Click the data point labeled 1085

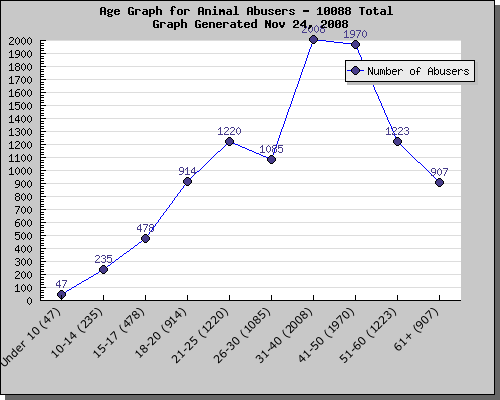click(x=271, y=160)
